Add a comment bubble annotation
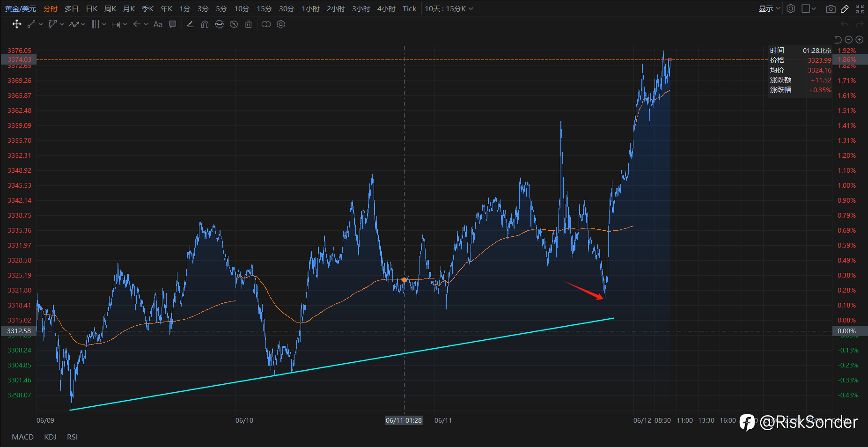The width and height of the screenshot is (868, 447). [173, 24]
